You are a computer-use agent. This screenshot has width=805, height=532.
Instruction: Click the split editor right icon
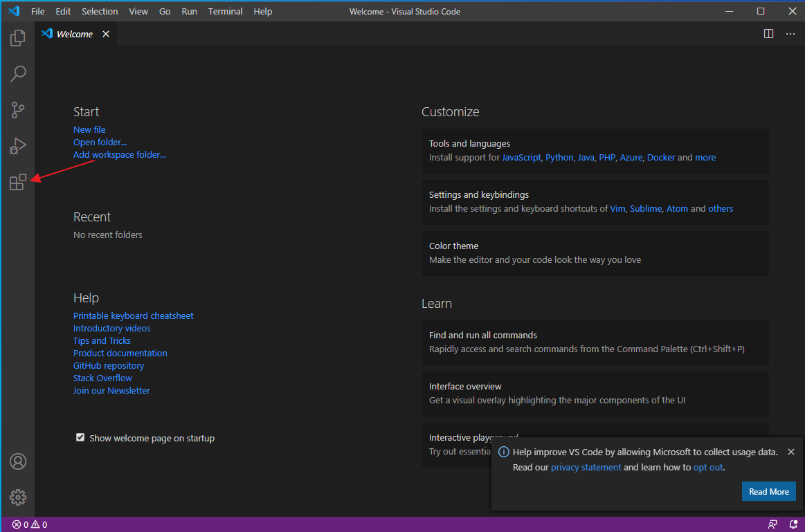(x=768, y=34)
